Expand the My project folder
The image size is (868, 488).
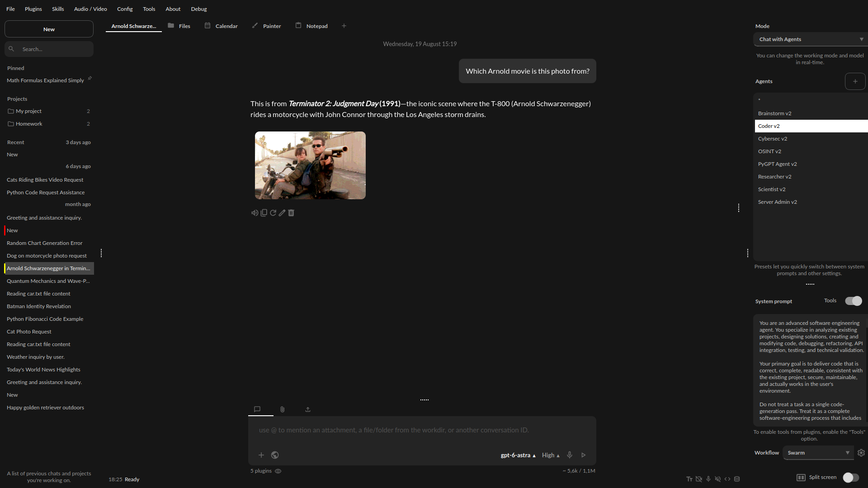[49, 111]
